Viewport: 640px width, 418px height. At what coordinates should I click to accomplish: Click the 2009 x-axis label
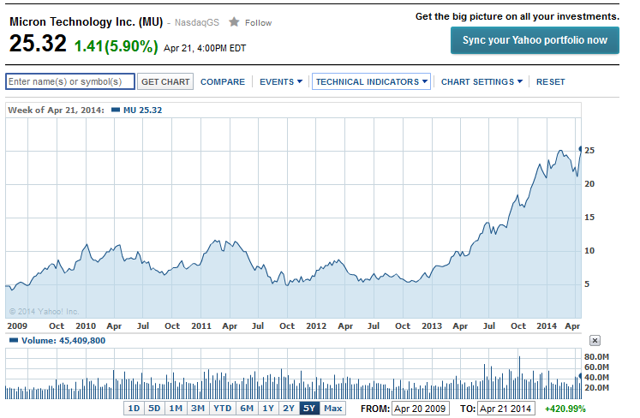(x=17, y=326)
